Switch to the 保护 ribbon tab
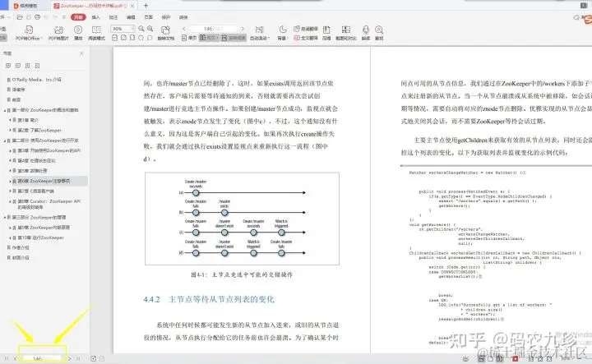The width and height of the screenshot is (592, 364). click(x=166, y=17)
